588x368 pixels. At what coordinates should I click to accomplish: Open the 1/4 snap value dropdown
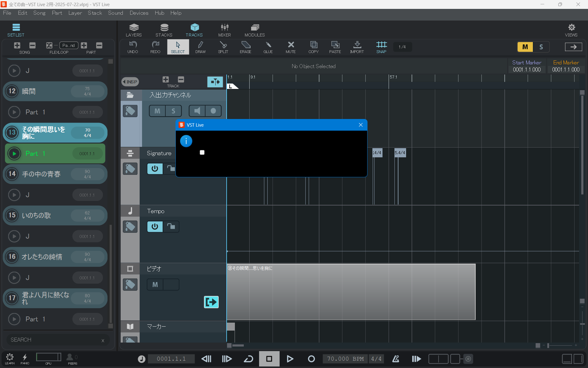click(402, 47)
